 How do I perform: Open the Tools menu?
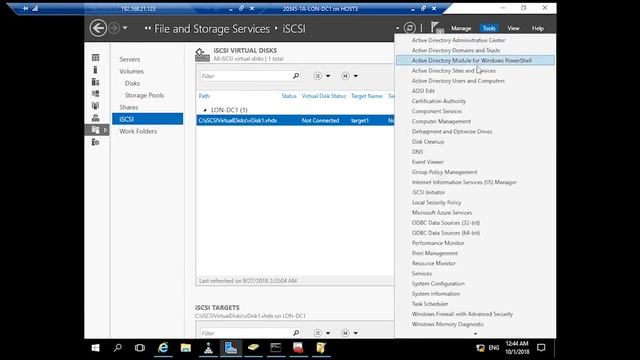(489, 28)
